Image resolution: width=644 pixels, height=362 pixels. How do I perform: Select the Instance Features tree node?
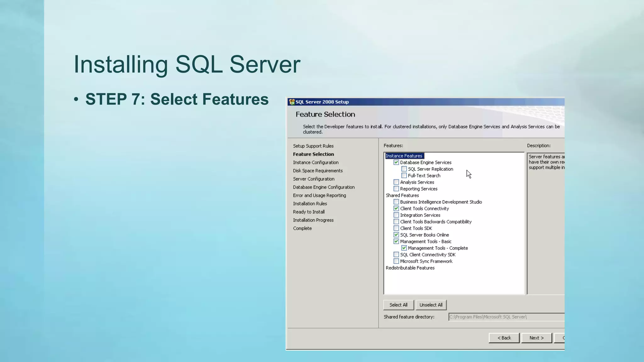coord(404,156)
